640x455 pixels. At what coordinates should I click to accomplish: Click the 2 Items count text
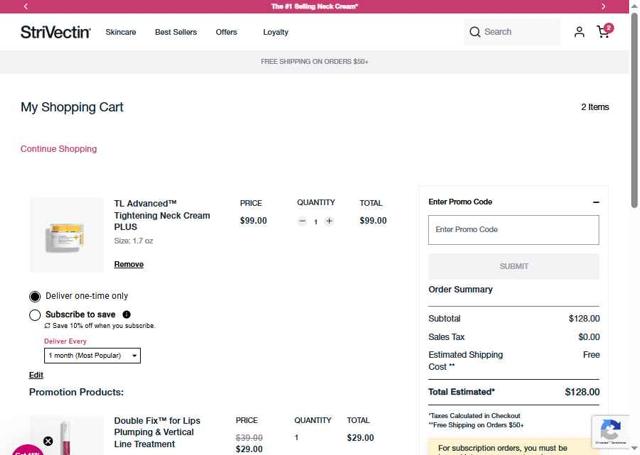tap(595, 107)
